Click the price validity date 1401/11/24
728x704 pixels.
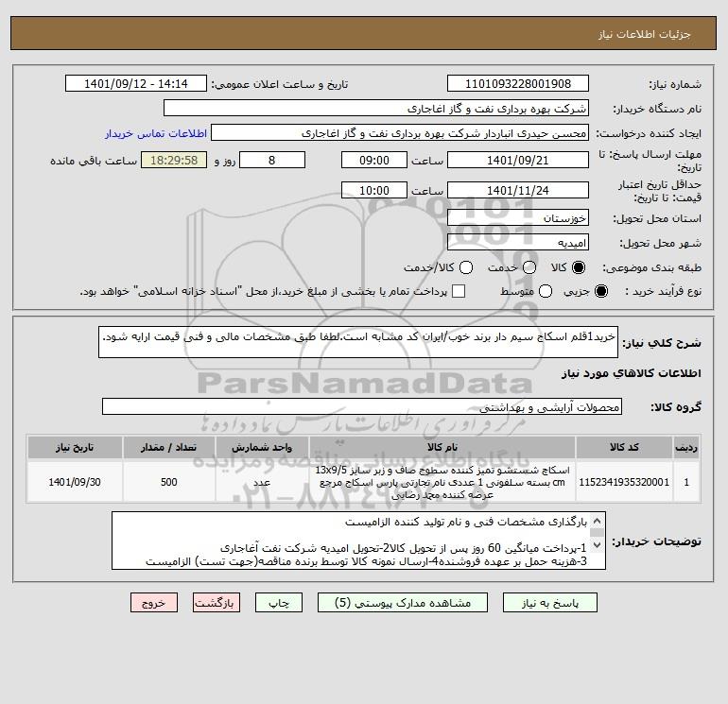pyautogui.click(x=518, y=190)
